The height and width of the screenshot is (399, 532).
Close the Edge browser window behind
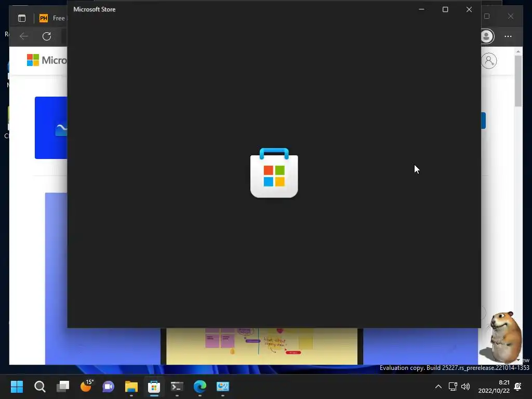pos(510,16)
